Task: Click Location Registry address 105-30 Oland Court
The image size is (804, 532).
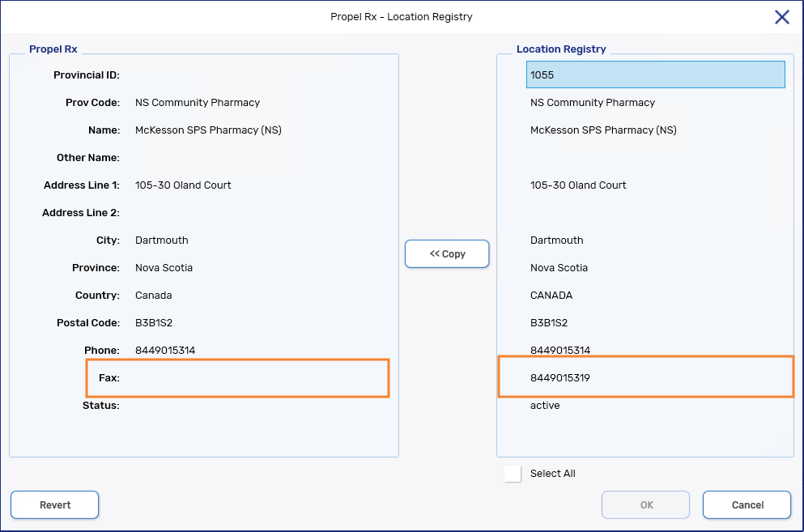Action: [578, 185]
